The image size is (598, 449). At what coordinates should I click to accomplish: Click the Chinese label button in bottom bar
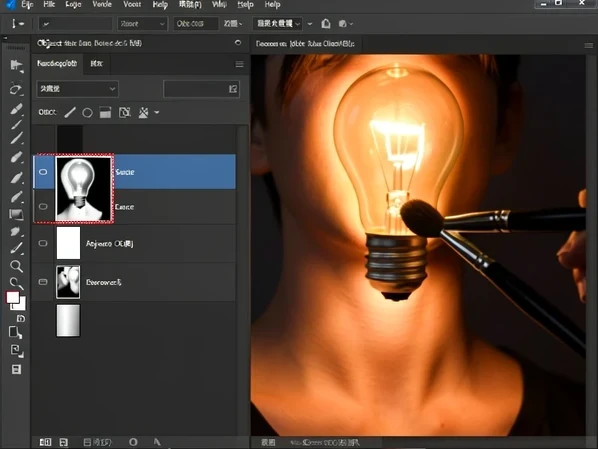tap(97, 442)
